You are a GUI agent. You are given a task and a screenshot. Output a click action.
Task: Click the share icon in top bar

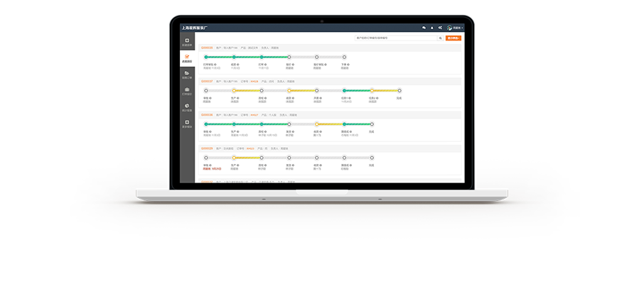440,28
